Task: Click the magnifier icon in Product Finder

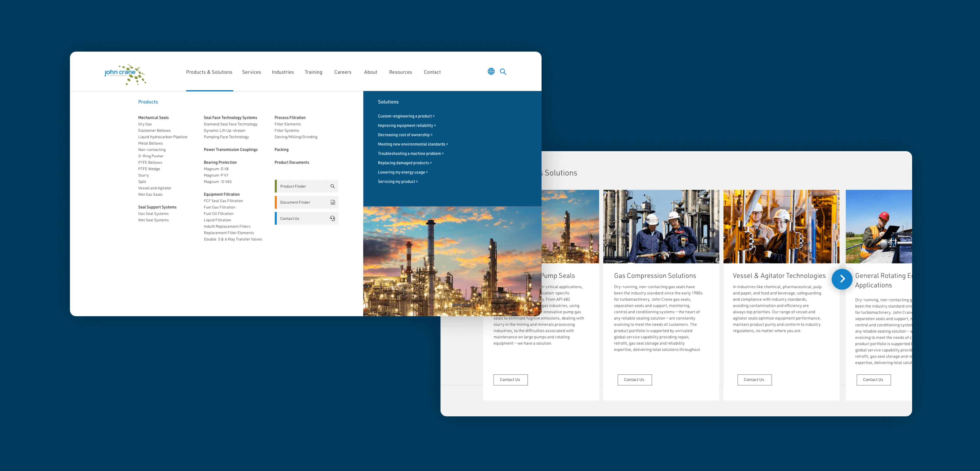Action: coord(333,186)
